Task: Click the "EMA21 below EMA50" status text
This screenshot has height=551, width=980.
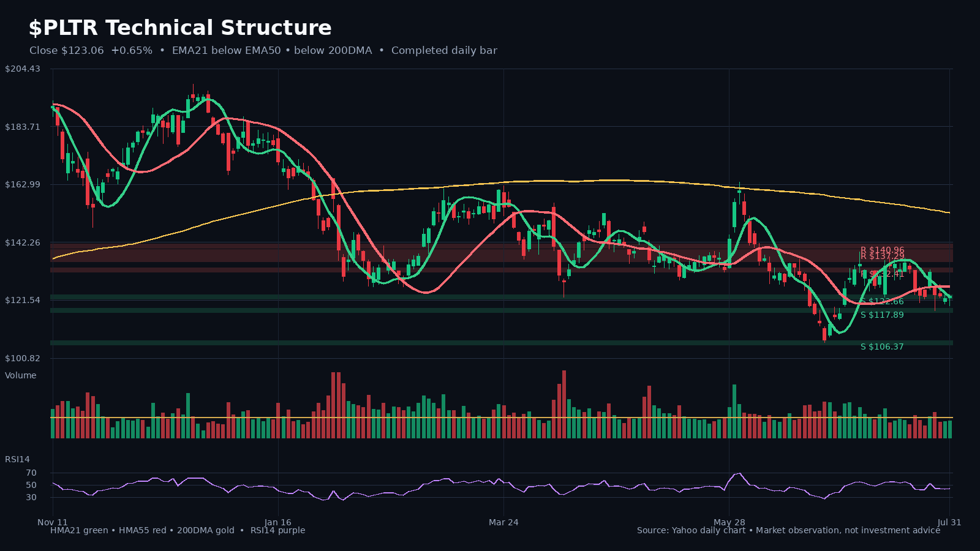Action: [x=226, y=50]
